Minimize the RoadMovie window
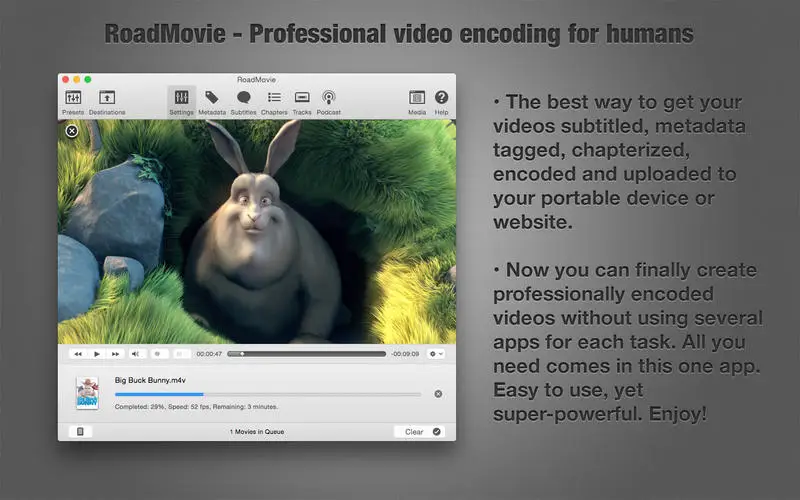800x500 pixels. pyautogui.click(x=77, y=80)
